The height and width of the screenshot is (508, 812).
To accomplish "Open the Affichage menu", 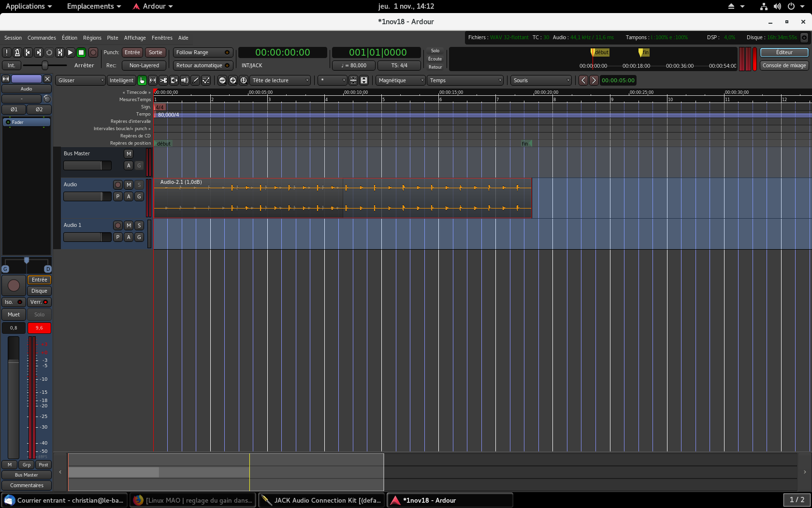I will tap(135, 38).
